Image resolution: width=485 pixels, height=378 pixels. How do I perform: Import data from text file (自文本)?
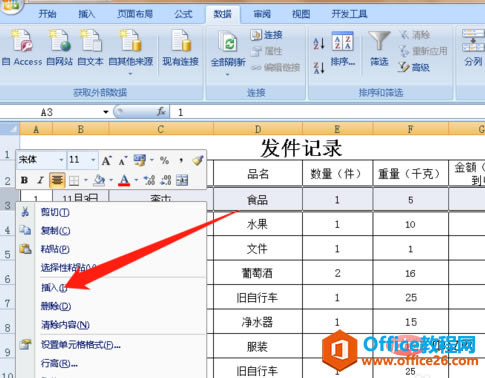click(90, 48)
